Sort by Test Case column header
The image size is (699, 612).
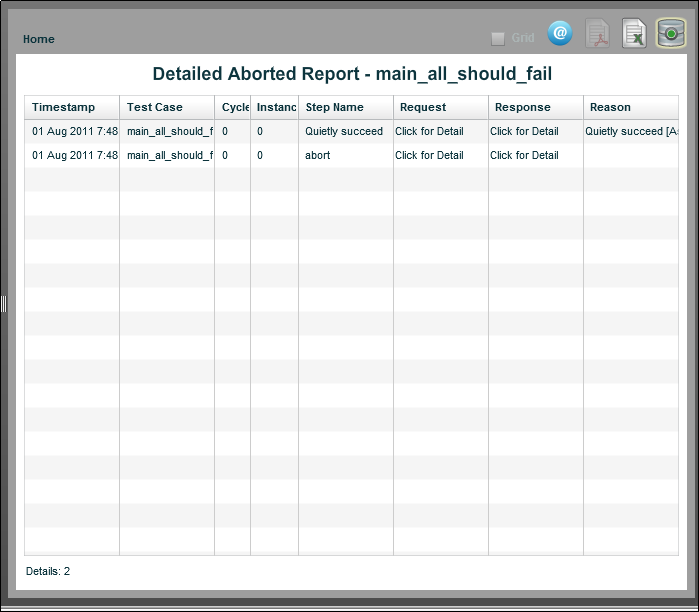(x=155, y=107)
